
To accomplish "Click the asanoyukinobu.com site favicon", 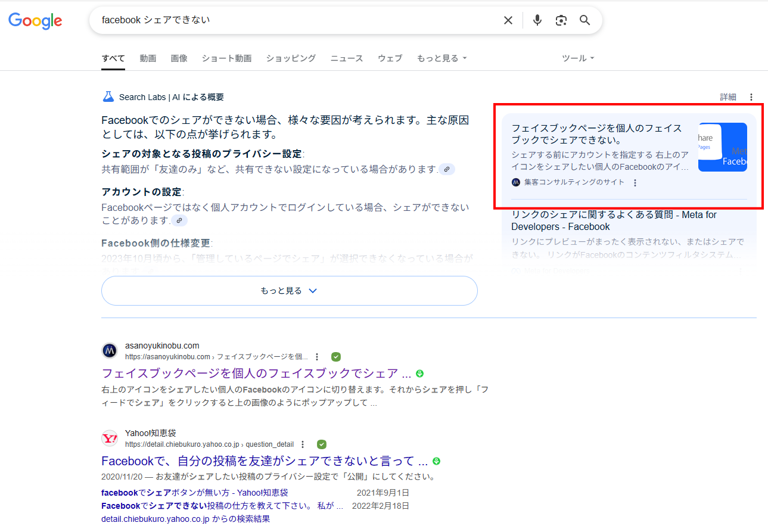I will [110, 351].
